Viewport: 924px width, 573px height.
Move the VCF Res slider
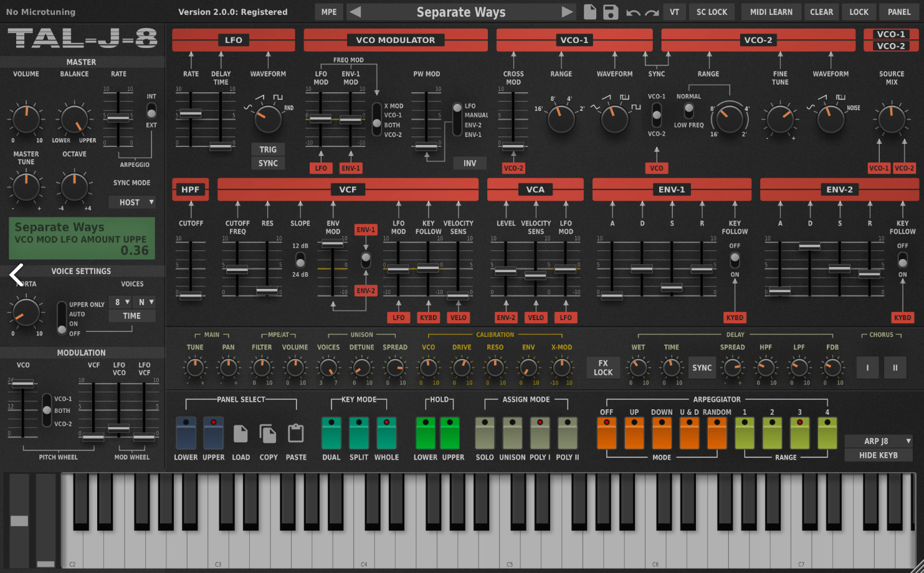coord(267,291)
